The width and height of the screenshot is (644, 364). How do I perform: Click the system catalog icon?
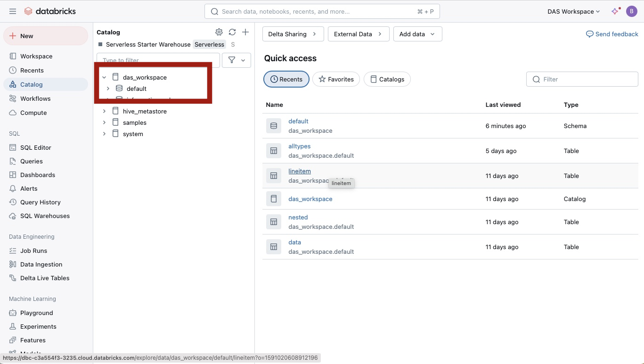pos(115,134)
